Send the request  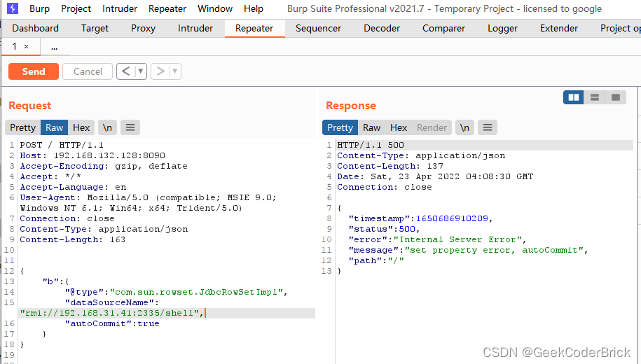click(34, 71)
